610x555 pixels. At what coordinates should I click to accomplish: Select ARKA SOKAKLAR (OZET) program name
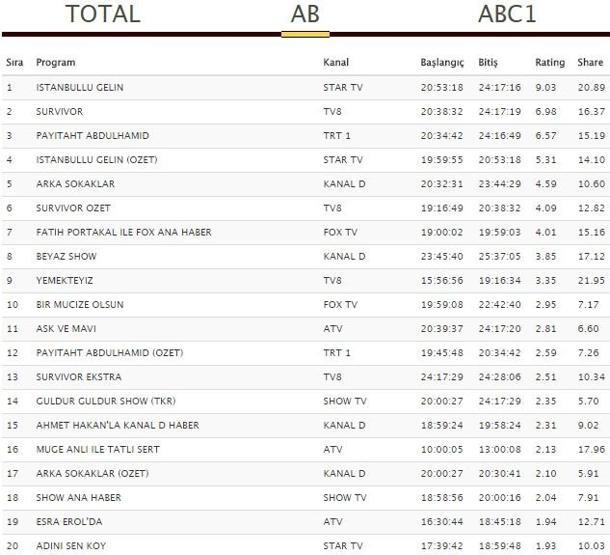coord(93,473)
